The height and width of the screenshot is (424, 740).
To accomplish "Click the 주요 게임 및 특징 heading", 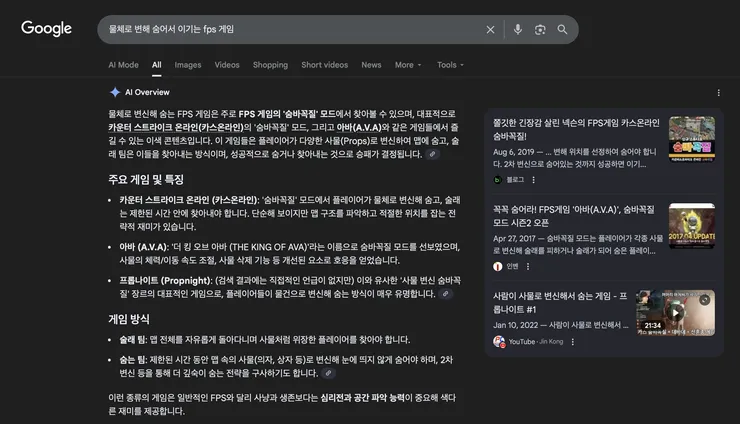I will [146, 179].
